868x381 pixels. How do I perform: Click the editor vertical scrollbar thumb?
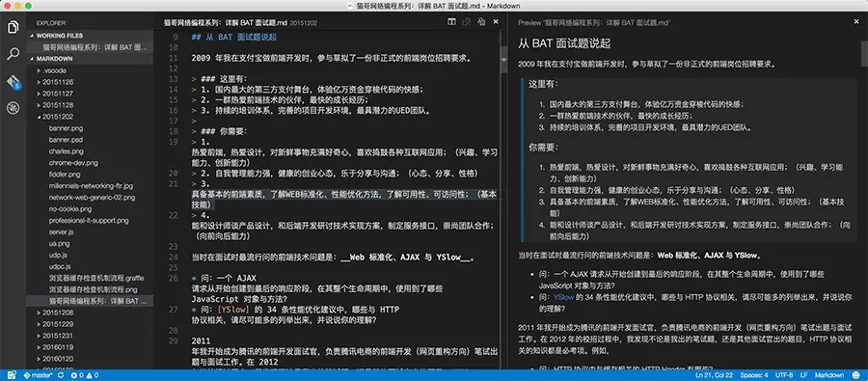pos(503,58)
